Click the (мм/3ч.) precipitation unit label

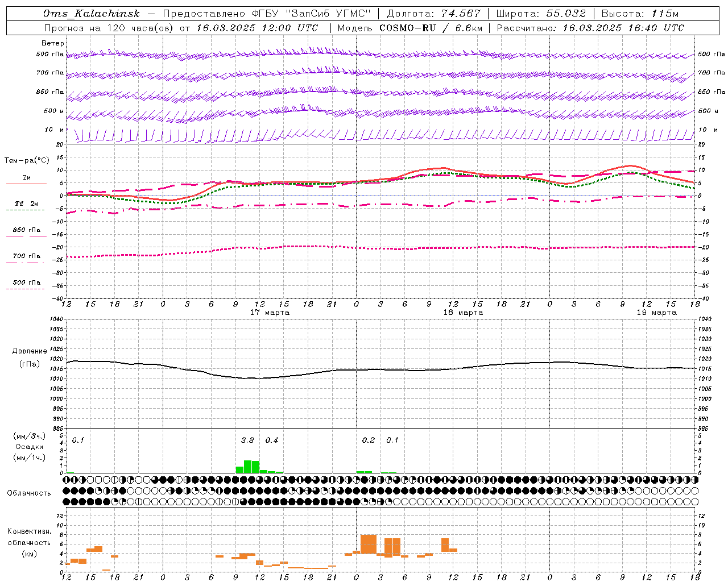tap(30, 436)
